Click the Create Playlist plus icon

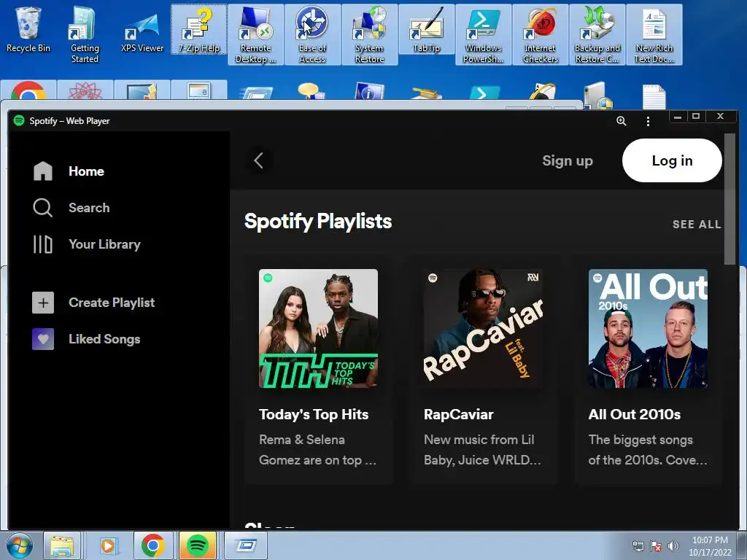point(43,303)
